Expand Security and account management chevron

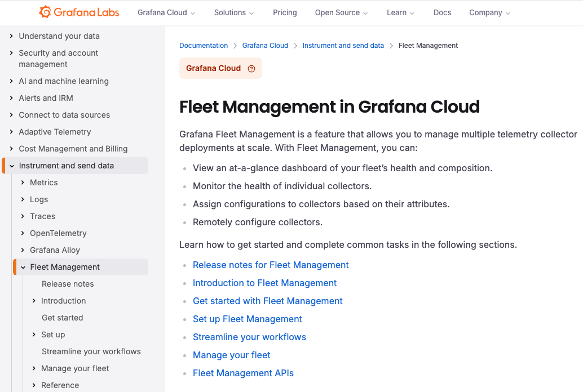coord(11,53)
